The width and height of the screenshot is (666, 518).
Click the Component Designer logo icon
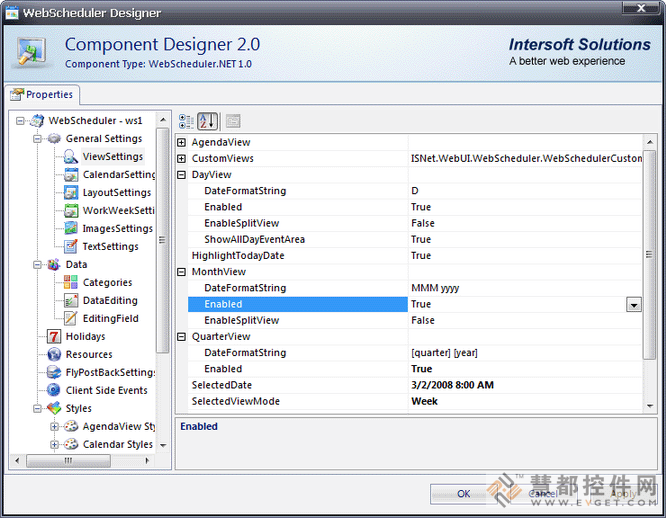32,53
